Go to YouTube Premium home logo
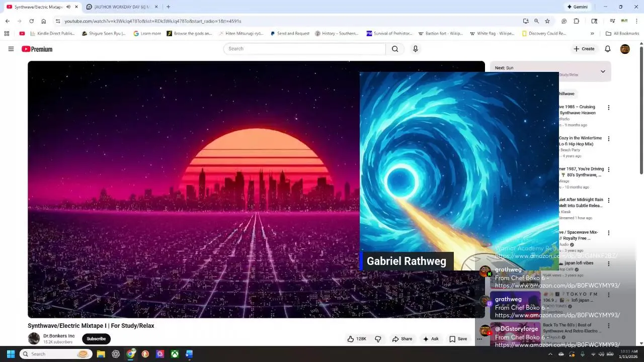 point(37,49)
